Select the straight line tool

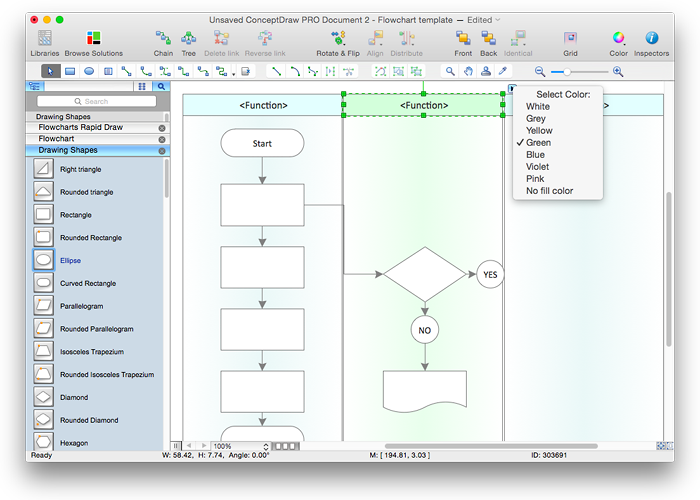pyautogui.click(x=277, y=71)
